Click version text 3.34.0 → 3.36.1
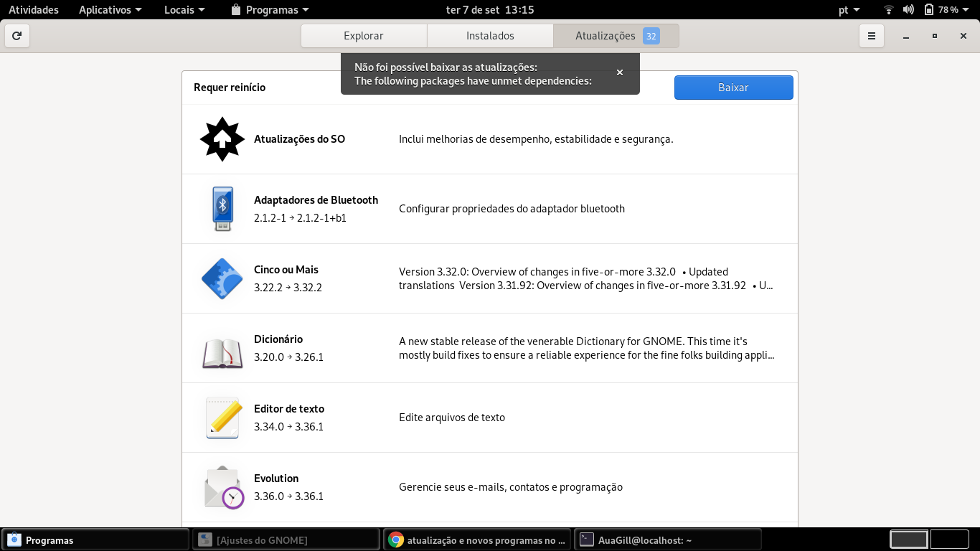 tap(288, 427)
